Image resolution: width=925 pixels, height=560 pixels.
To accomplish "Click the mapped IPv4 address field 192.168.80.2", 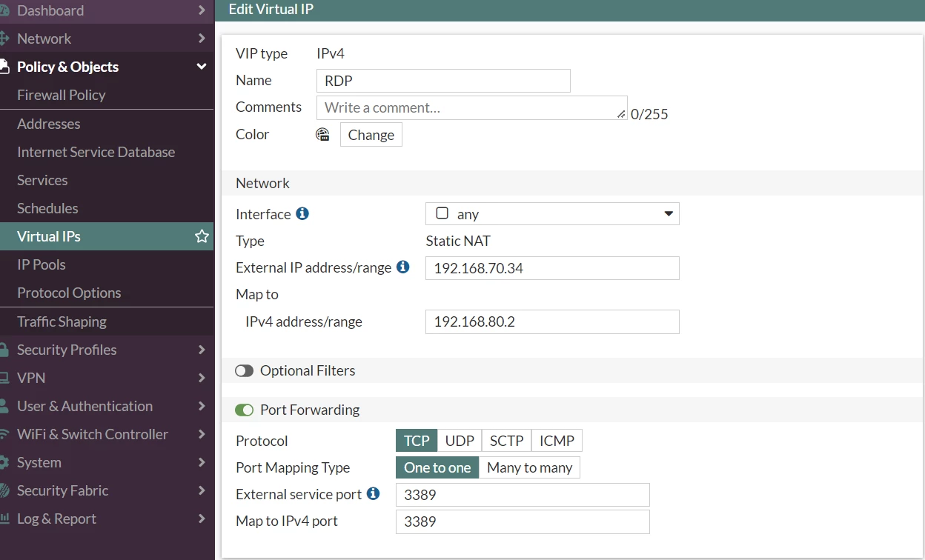I will tap(552, 321).
